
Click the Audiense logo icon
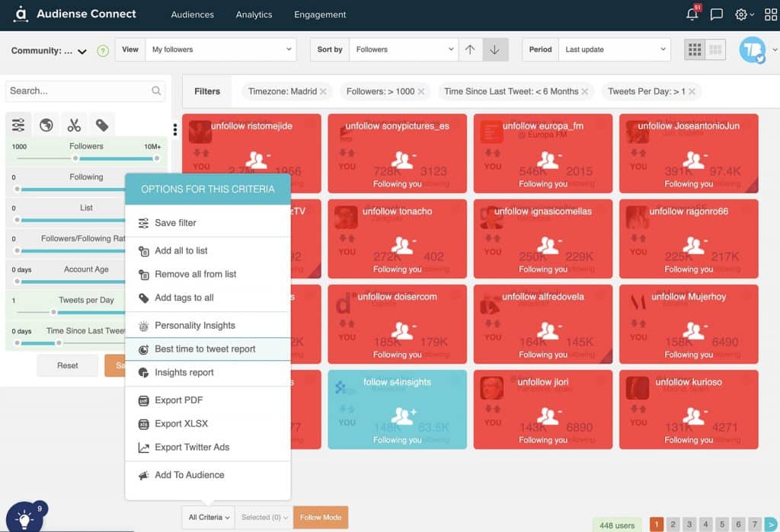click(21, 14)
